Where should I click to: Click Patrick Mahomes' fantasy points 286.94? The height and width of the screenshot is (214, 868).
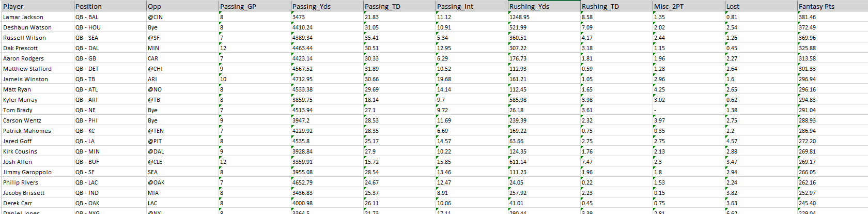tap(833, 131)
